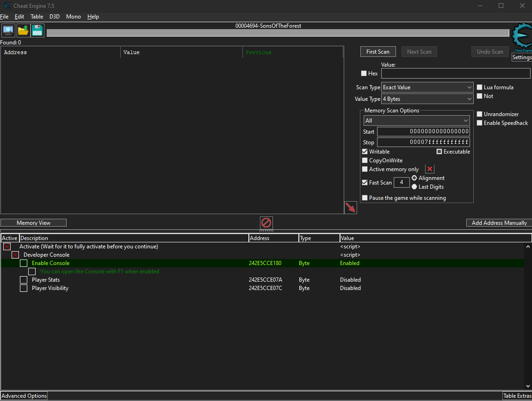
Task: Click the Undo Scan button
Action: click(490, 51)
